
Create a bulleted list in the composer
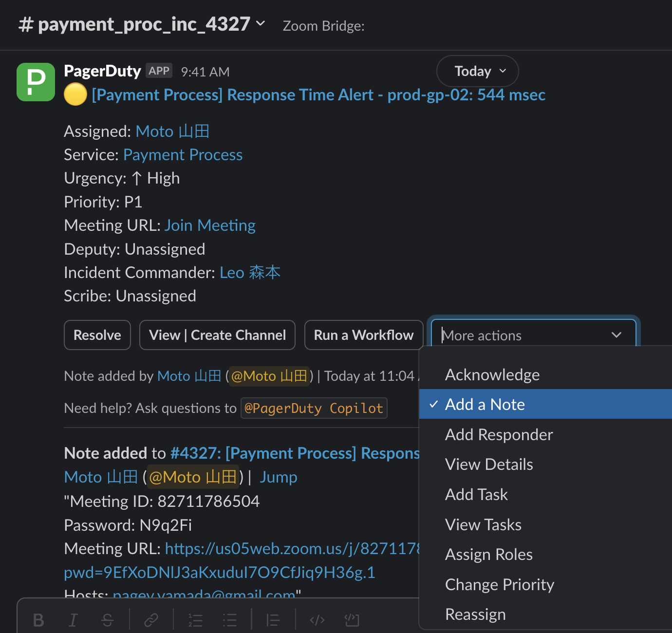(229, 620)
